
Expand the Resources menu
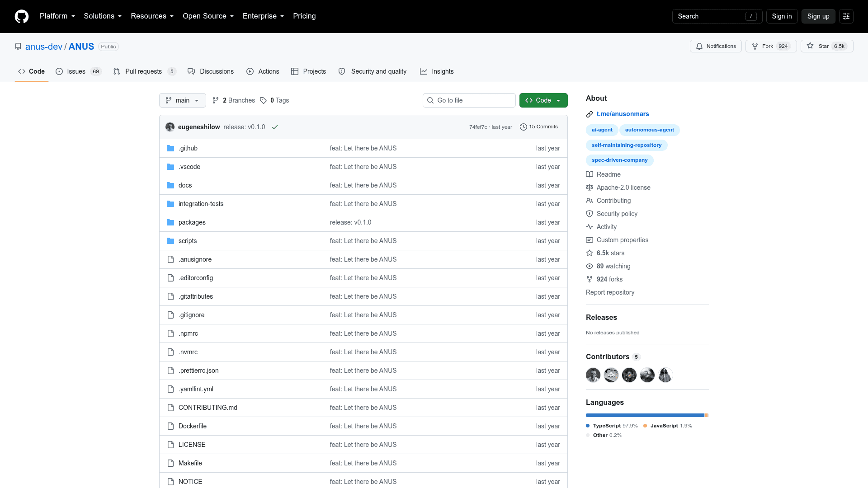(x=152, y=16)
